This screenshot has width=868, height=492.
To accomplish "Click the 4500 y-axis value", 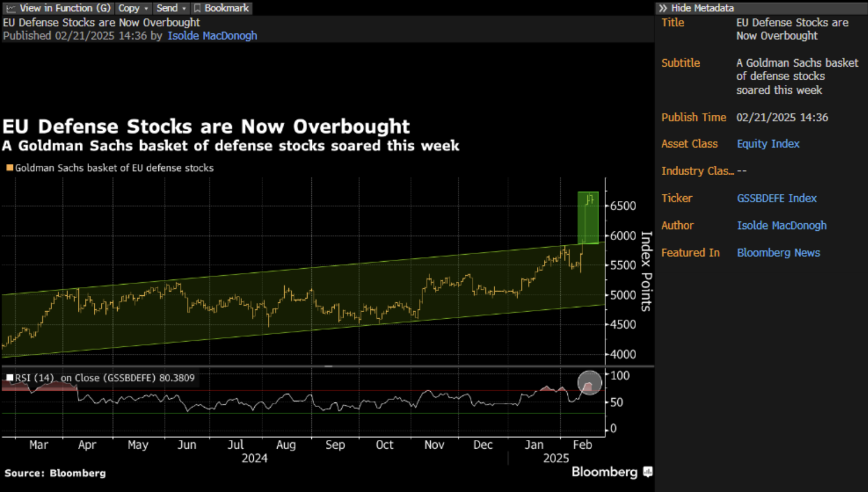I will (x=623, y=324).
